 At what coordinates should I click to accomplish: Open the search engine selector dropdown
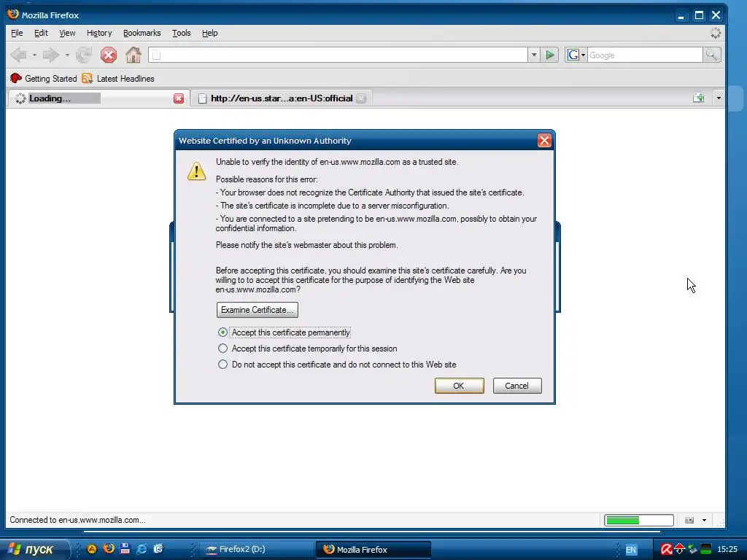[x=576, y=55]
